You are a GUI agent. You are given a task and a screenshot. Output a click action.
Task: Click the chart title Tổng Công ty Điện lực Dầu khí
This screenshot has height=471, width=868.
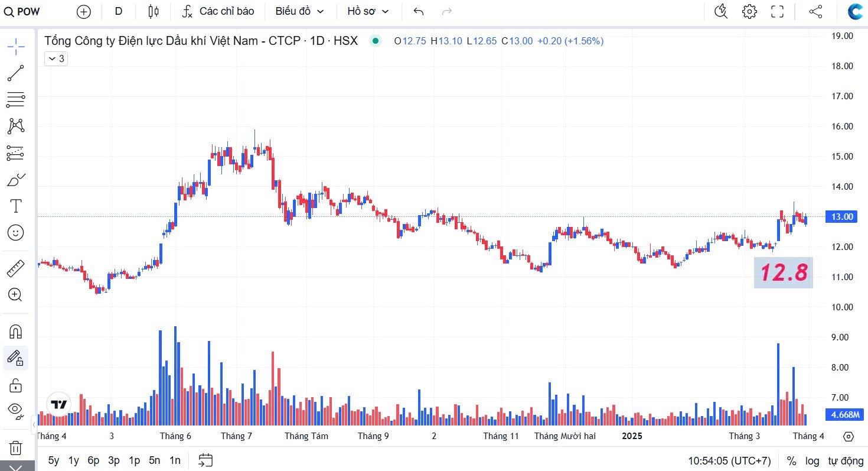201,41
